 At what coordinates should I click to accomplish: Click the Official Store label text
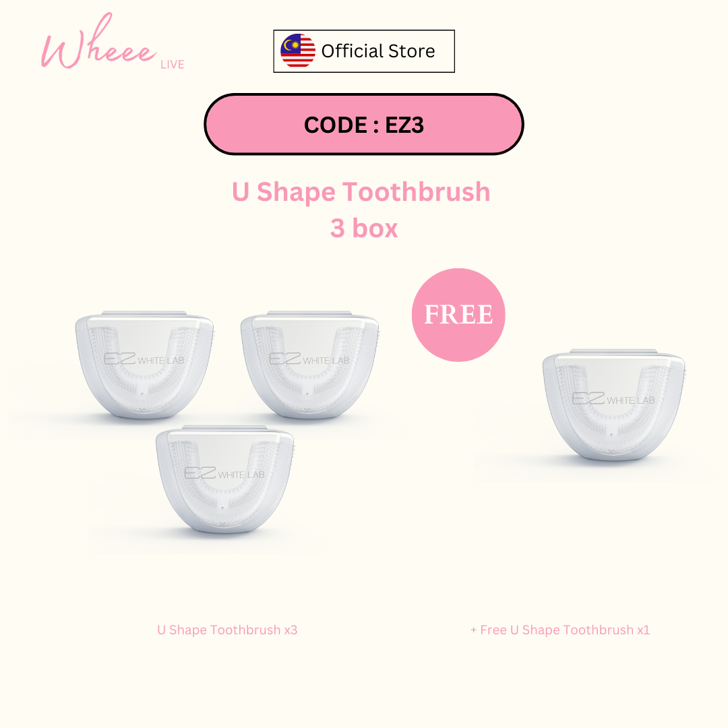(x=378, y=51)
